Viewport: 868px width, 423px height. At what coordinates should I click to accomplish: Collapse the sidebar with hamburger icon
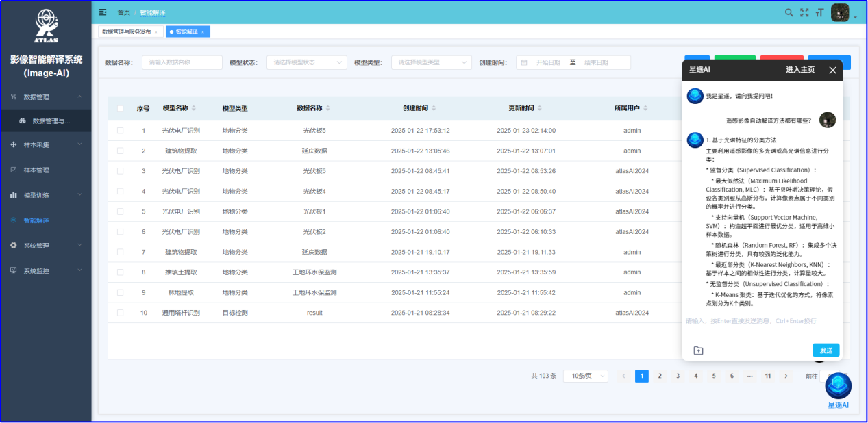[x=103, y=12]
